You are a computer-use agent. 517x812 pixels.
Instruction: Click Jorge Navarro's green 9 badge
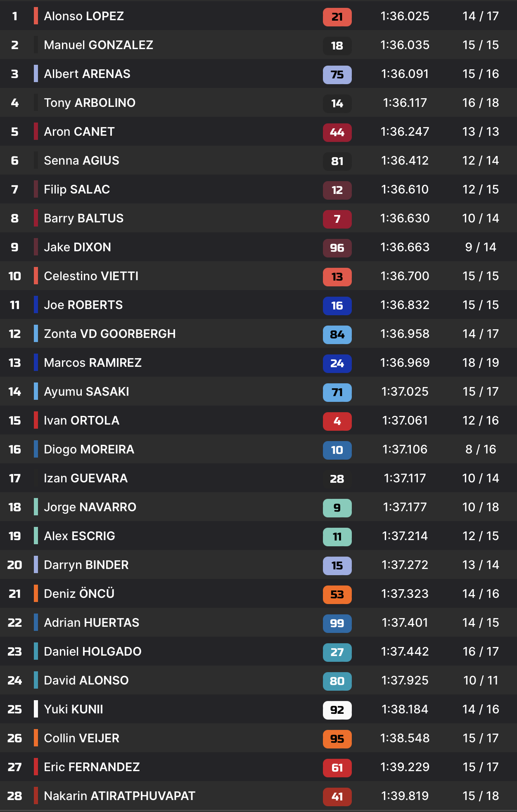pos(337,508)
